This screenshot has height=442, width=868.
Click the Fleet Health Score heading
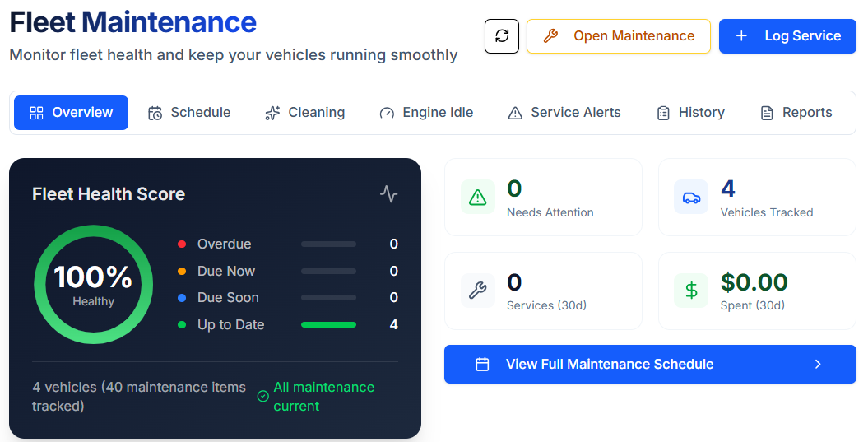pos(109,194)
